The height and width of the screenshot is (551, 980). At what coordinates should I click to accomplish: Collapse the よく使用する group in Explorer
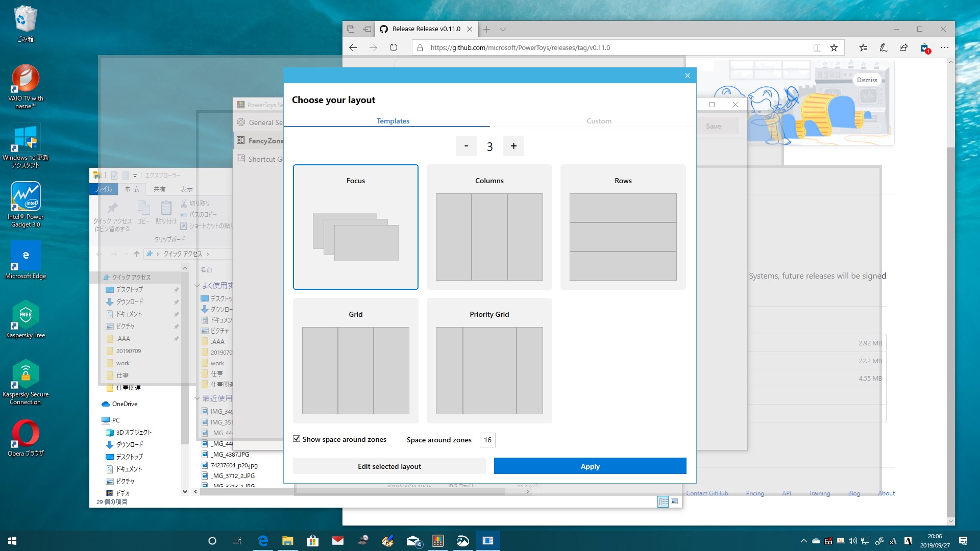click(197, 285)
